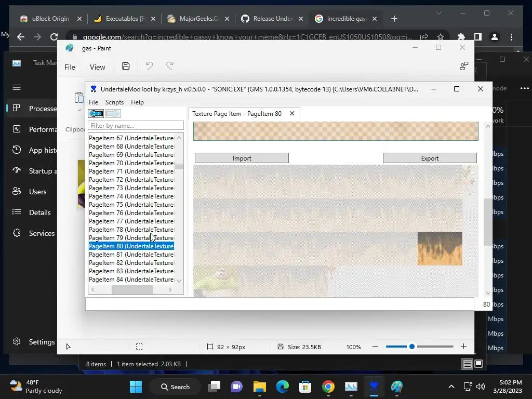Open the File menu in Paint
Image resolution: width=532 pixels, height=399 pixels.
pos(70,67)
